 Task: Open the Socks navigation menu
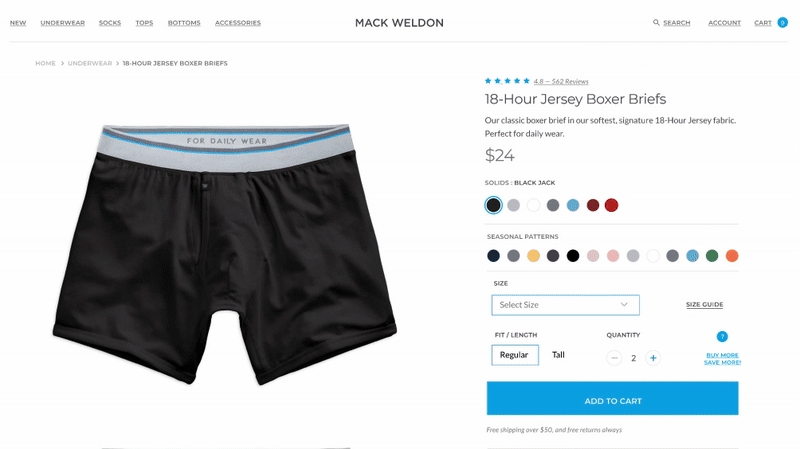[110, 22]
